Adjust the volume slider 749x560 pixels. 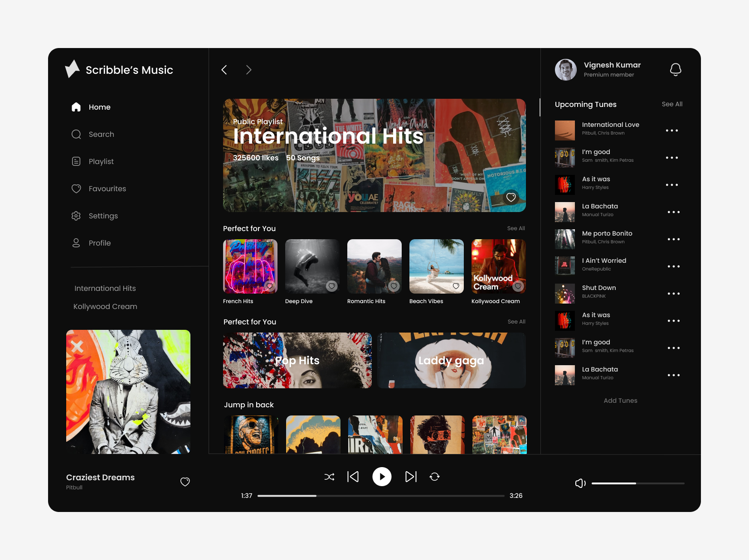[638, 483]
